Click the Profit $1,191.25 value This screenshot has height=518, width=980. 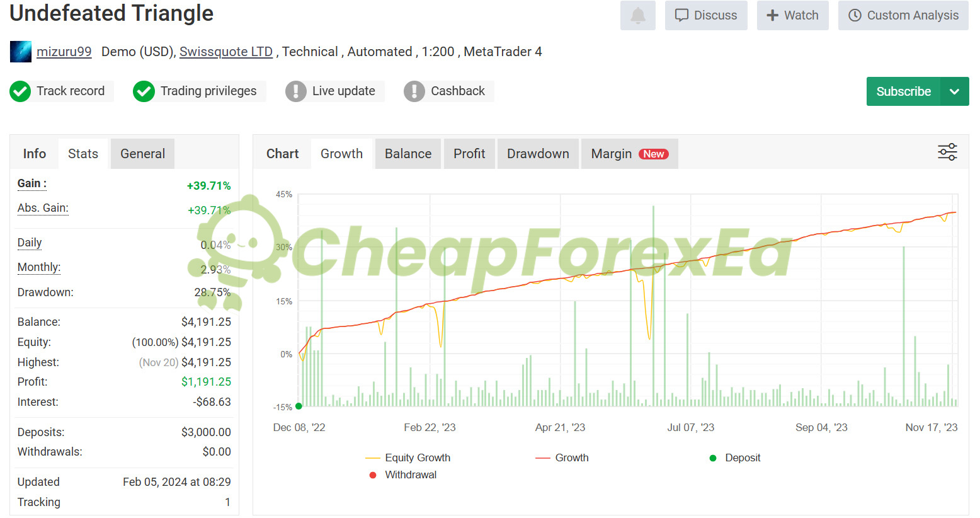click(x=206, y=382)
